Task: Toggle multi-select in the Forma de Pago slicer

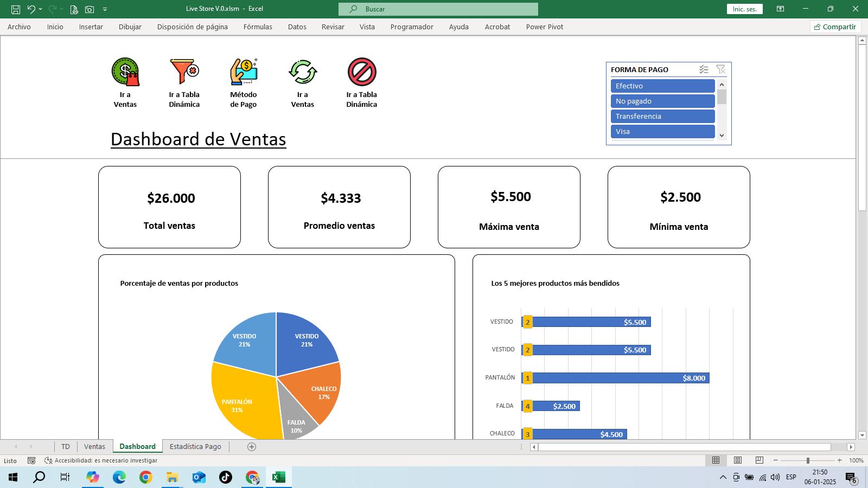Action: [x=704, y=69]
